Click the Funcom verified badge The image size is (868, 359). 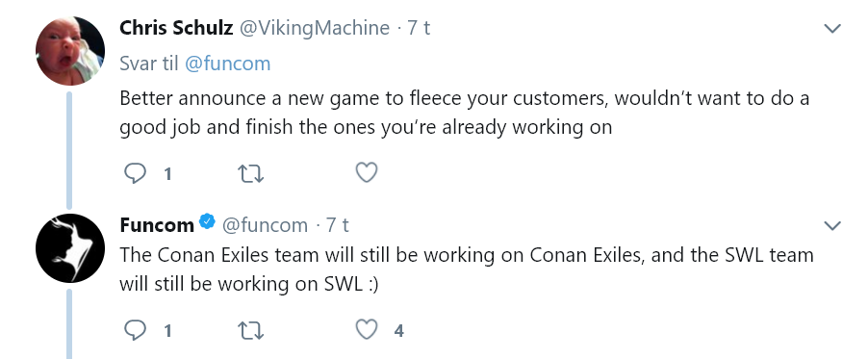207,222
